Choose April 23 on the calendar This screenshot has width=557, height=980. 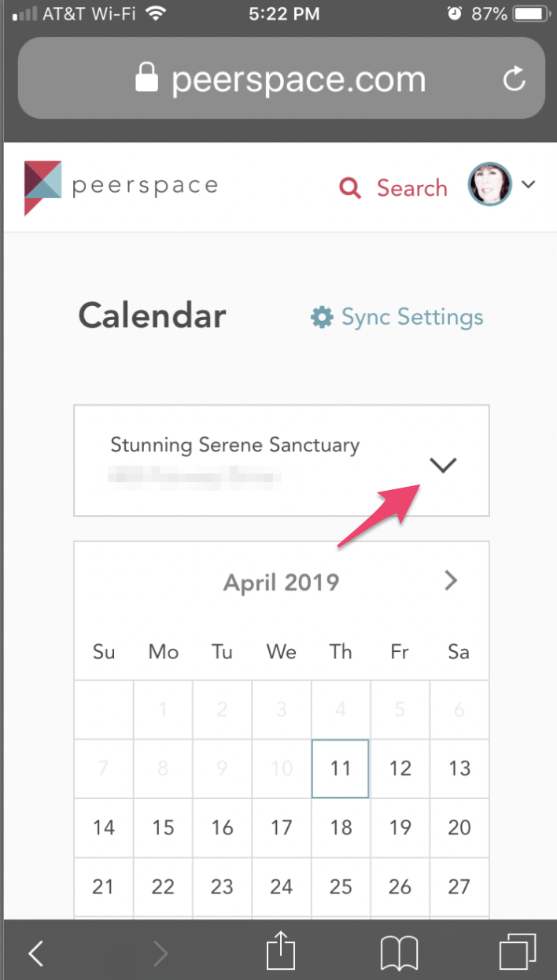(222, 886)
